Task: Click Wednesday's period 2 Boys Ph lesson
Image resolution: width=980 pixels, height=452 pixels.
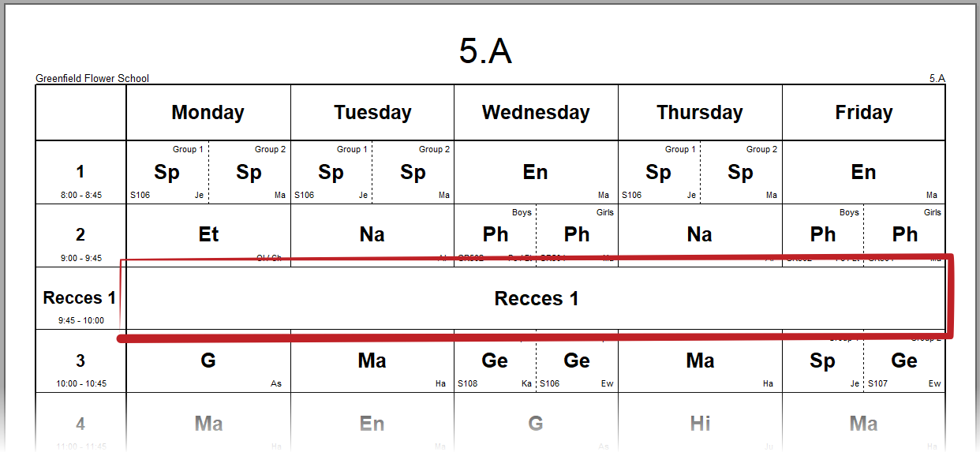Action: click(495, 235)
